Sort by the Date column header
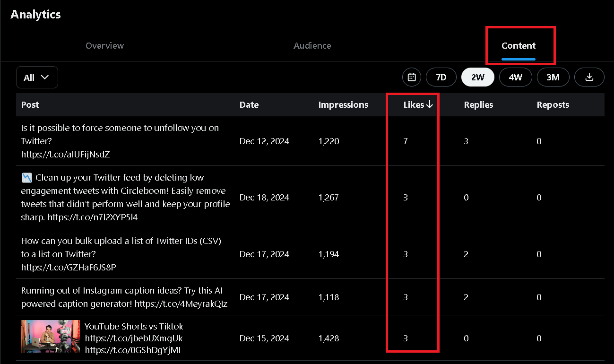614x364 pixels. tap(249, 105)
